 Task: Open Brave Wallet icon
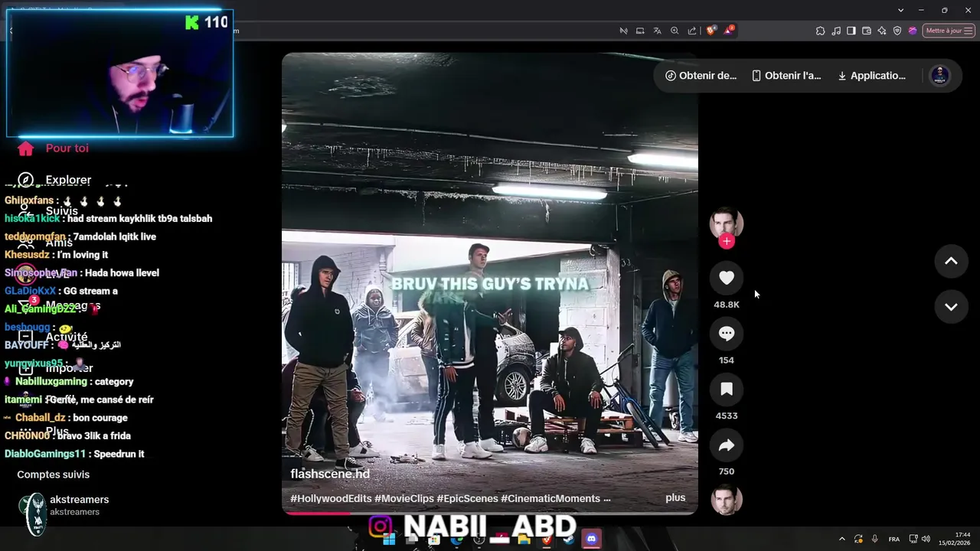pyautogui.click(x=867, y=31)
